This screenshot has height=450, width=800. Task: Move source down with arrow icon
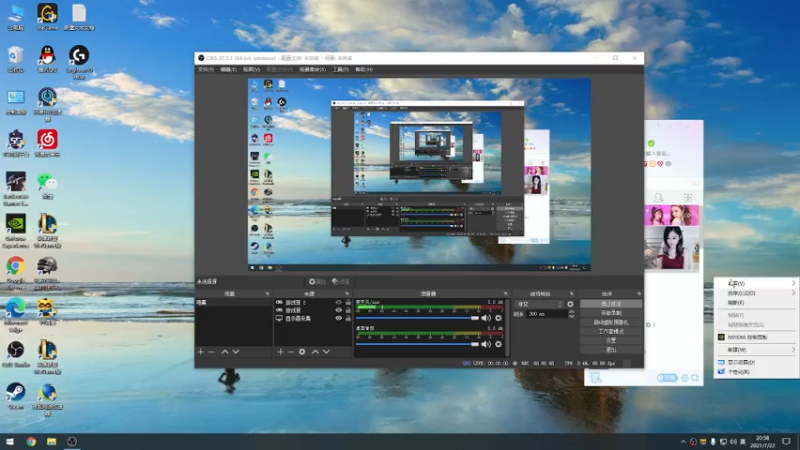point(327,352)
